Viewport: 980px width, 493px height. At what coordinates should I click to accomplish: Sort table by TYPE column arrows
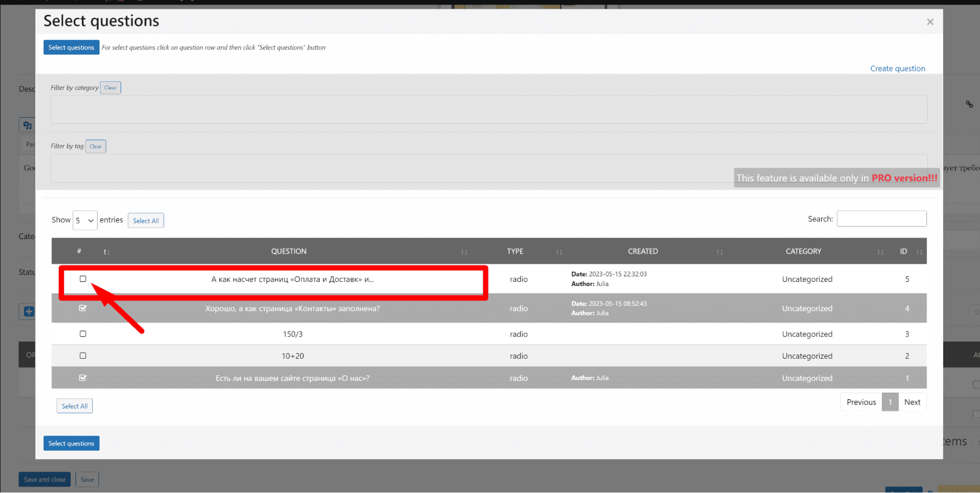point(558,252)
